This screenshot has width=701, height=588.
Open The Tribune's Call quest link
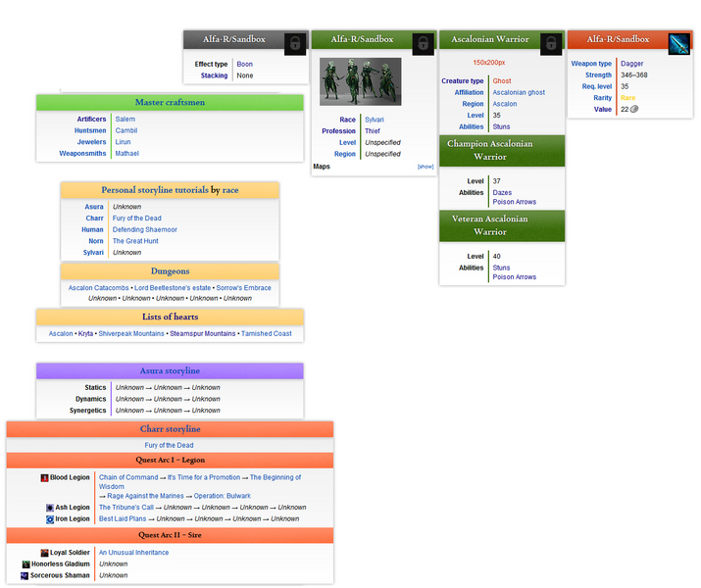pos(126,508)
